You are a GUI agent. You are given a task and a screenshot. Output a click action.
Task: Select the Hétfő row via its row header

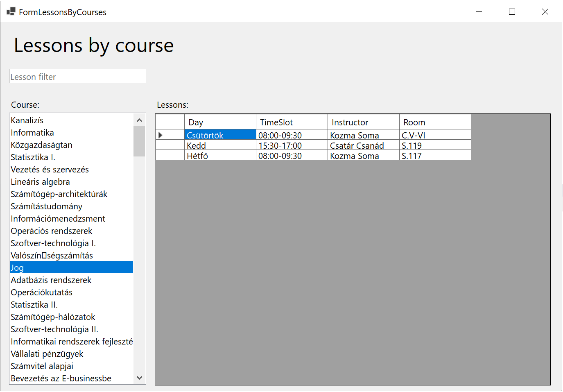(170, 155)
